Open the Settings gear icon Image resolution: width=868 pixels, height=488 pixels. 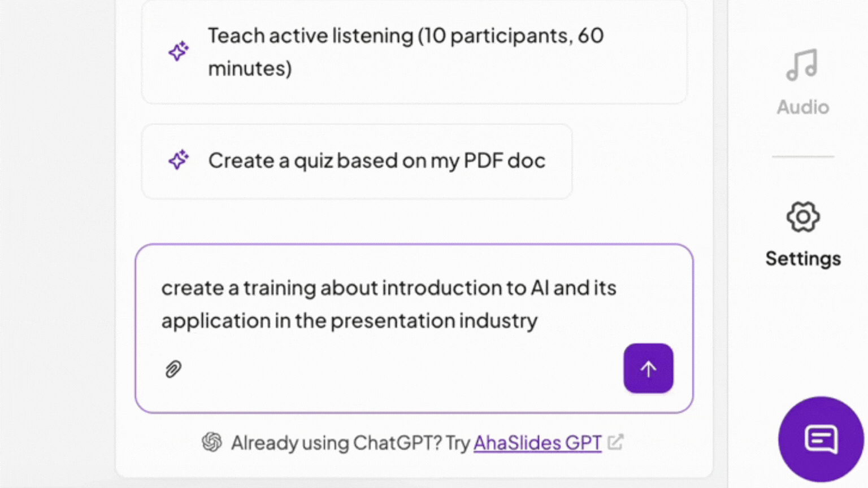(x=802, y=216)
